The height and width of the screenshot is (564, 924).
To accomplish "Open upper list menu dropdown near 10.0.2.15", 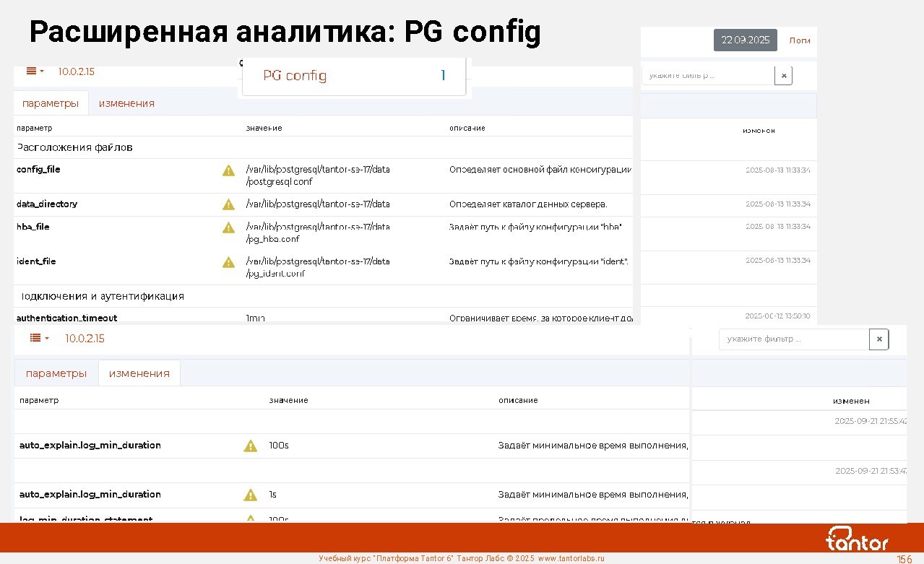I will tap(35, 71).
